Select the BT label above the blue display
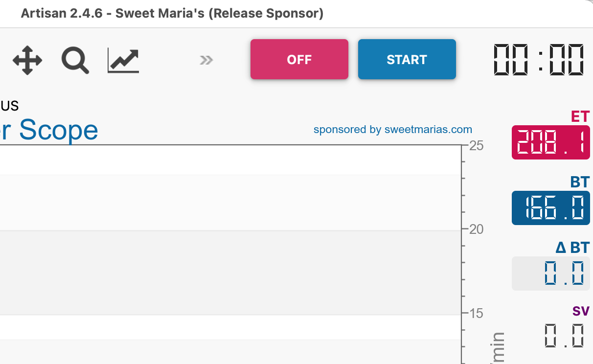 (x=579, y=182)
